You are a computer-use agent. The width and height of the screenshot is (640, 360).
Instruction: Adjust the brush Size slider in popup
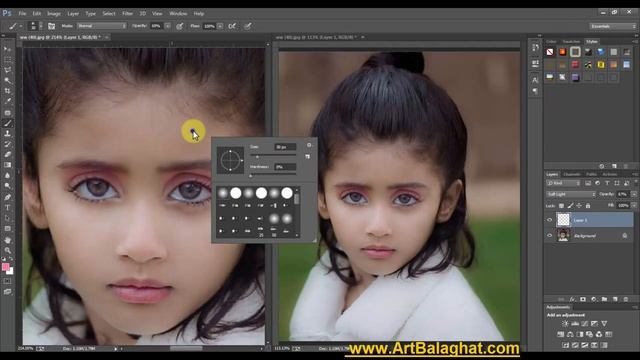click(257, 156)
